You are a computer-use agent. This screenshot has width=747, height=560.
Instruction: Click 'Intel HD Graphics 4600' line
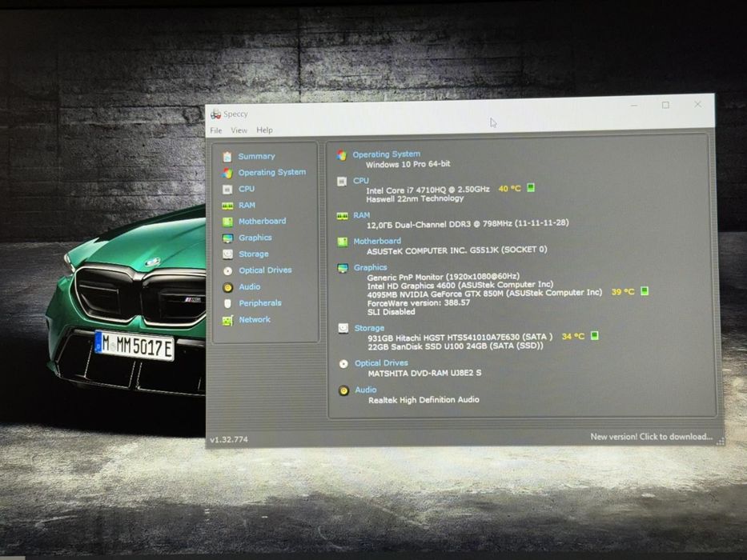pos(460,286)
